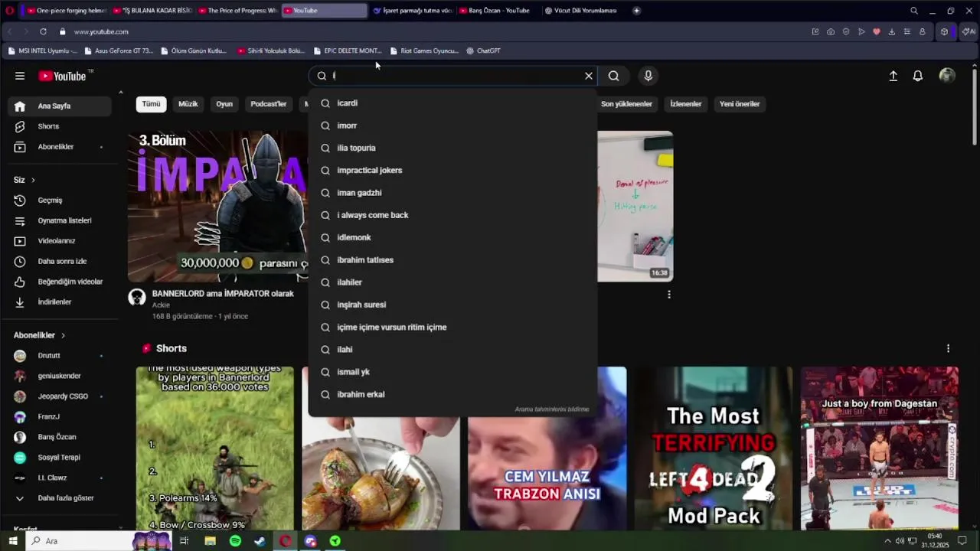Open the notifications bell
Image resolution: width=980 pixels, height=551 pixels.
click(917, 76)
